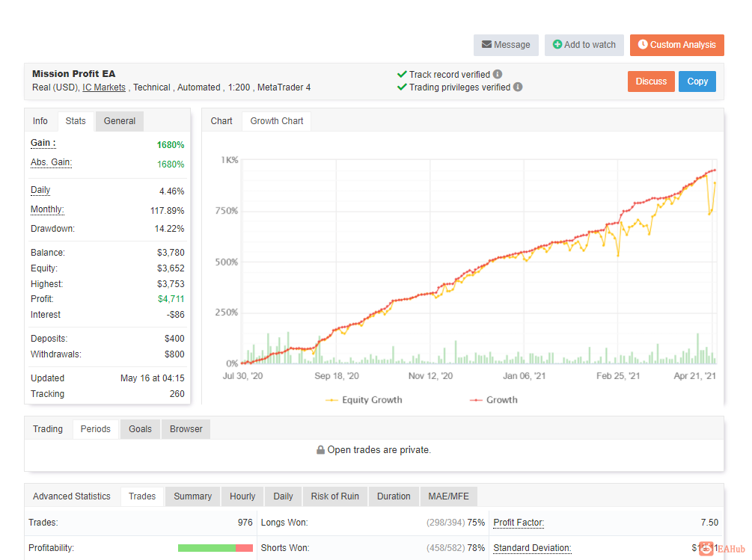Open the IC Markets broker link
Image resolution: width=752 pixels, height=560 pixels.
pyautogui.click(x=104, y=87)
